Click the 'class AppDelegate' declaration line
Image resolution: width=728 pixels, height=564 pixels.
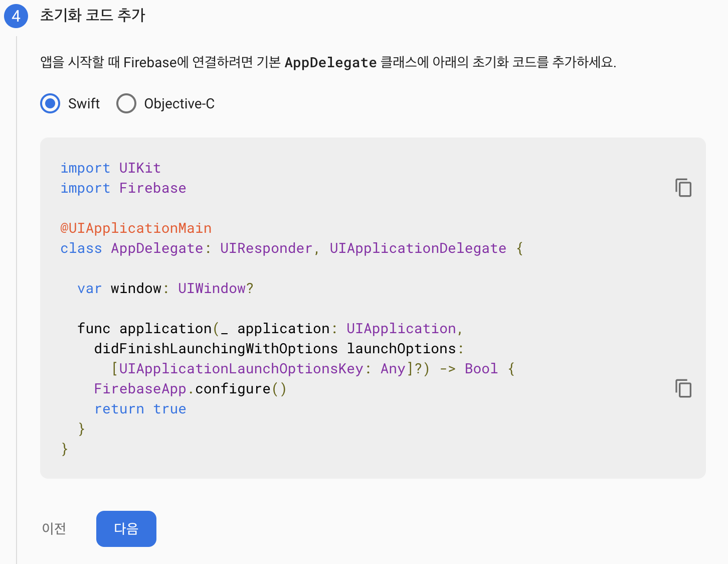[x=292, y=248]
